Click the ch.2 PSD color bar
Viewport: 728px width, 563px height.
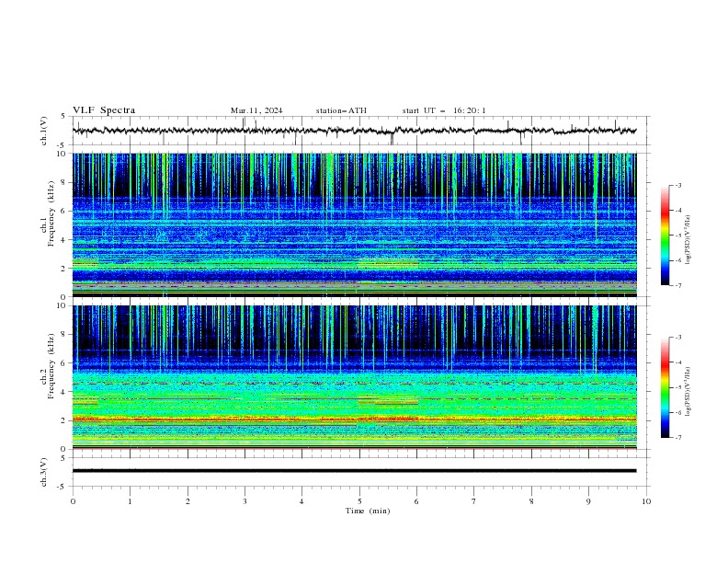pos(665,387)
